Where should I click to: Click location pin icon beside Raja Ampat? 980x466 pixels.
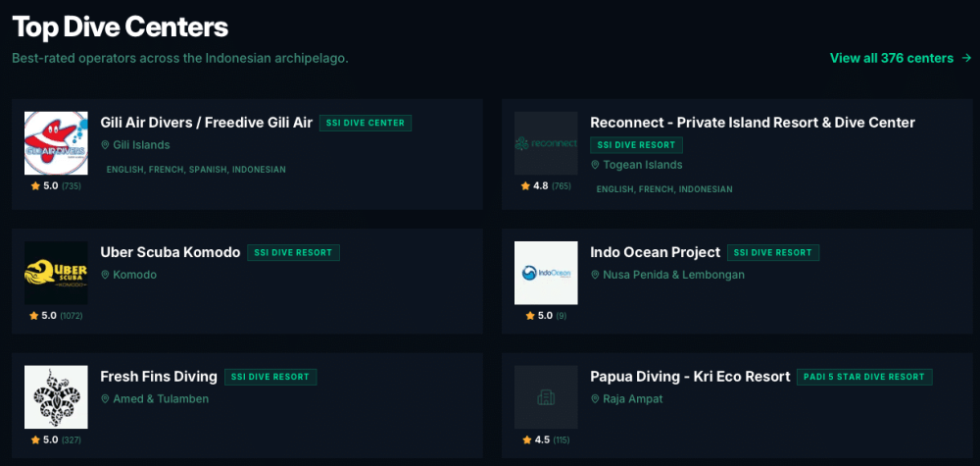(x=595, y=399)
